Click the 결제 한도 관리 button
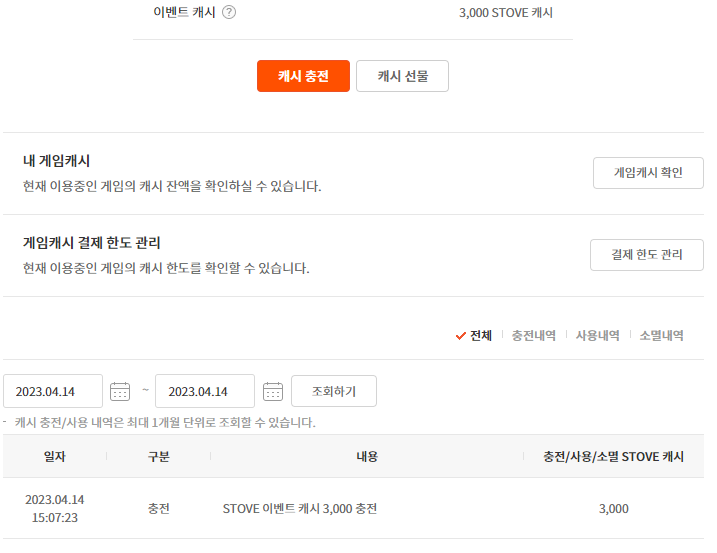 [x=646, y=255]
